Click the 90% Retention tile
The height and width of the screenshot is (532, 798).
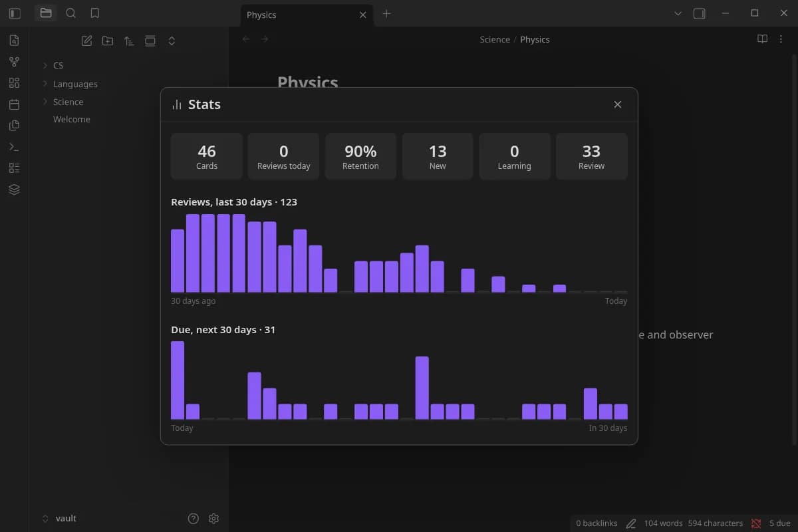[x=360, y=156]
